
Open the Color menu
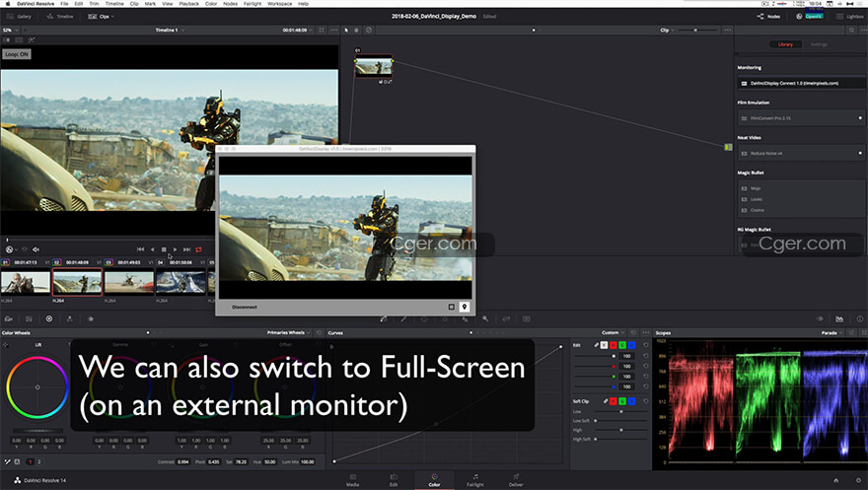[x=211, y=3]
